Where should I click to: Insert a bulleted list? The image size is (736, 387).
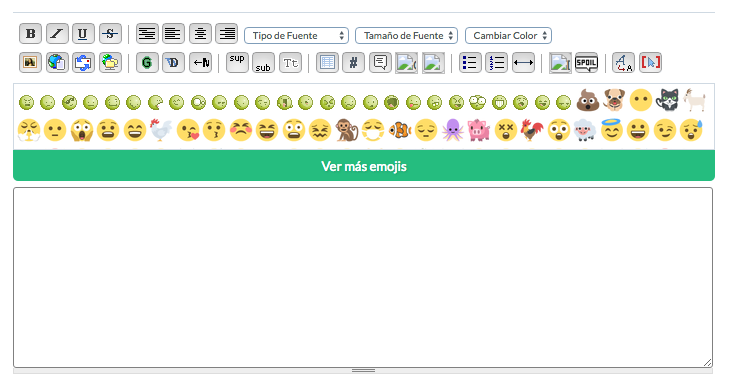pyautogui.click(x=470, y=62)
